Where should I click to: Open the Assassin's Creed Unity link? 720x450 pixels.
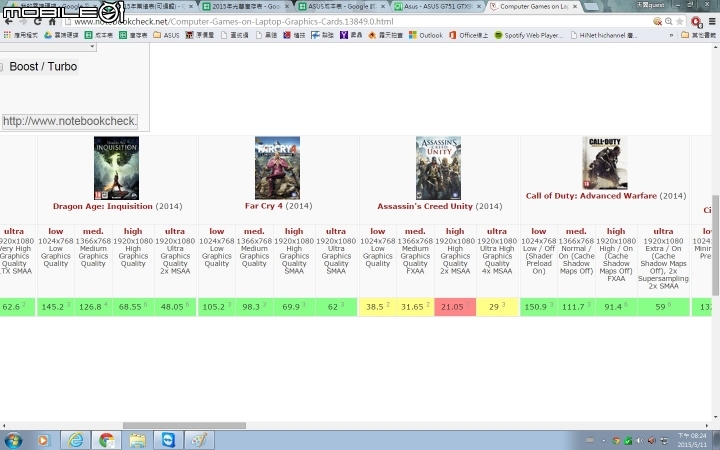pyautogui.click(x=425, y=206)
